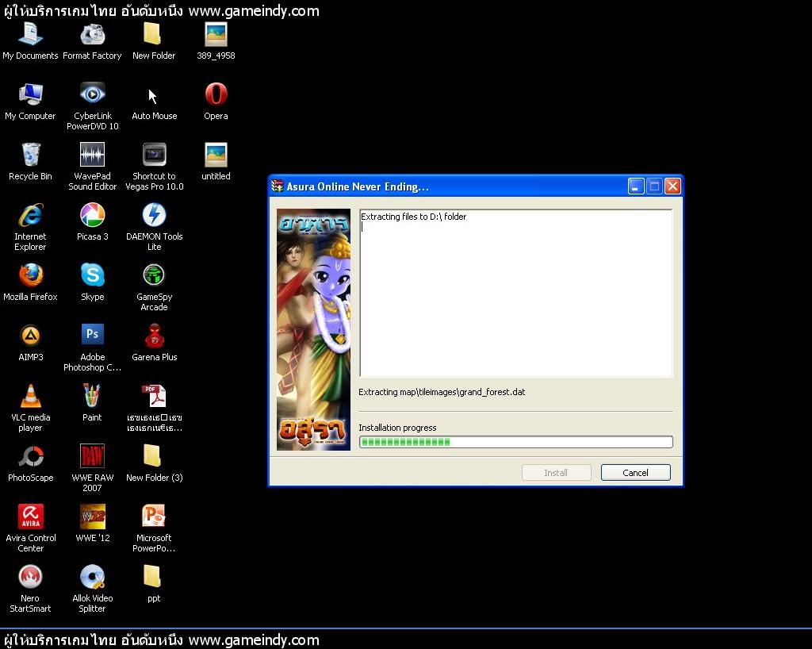This screenshot has height=649, width=812.
Task: Select the Mozilla Firefox icon
Action: [31, 275]
